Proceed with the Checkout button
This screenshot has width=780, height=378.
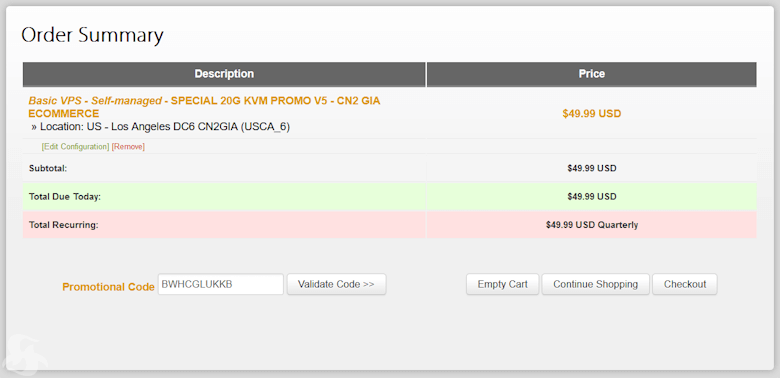(685, 284)
